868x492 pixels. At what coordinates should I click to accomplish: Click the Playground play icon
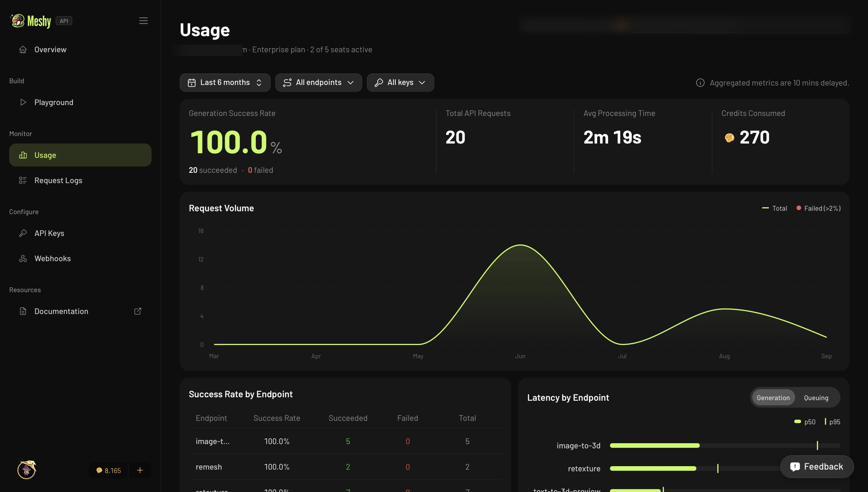23,102
